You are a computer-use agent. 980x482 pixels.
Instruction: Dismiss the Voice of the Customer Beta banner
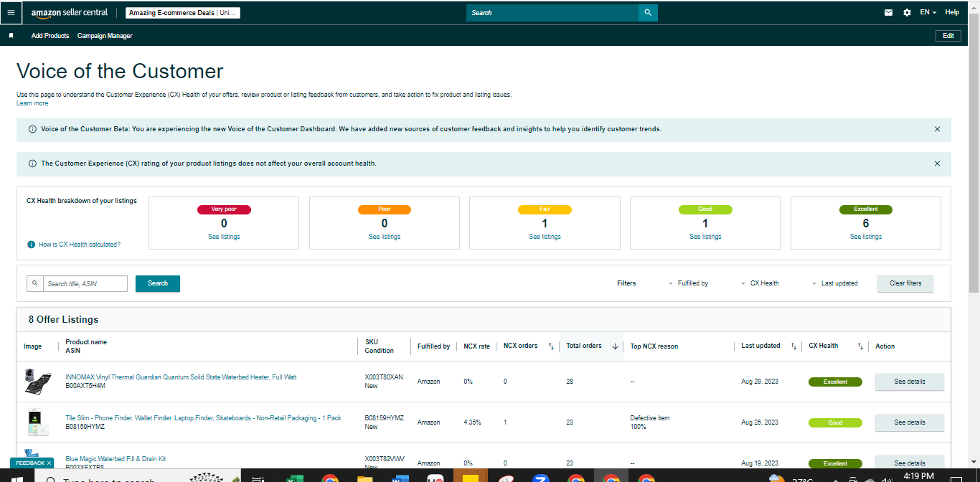pyautogui.click(x=937, y=129)
